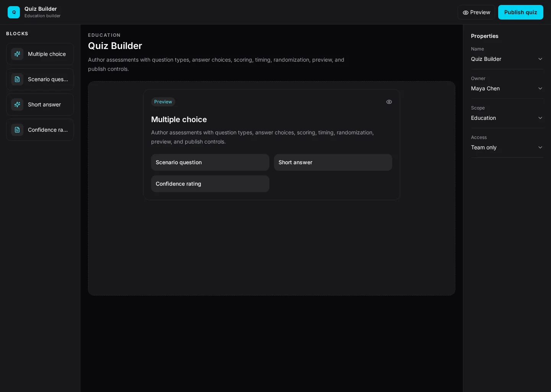551x392 pixels.
Task: Click the document icon beside Scenario question block
Action: point(17,79)
